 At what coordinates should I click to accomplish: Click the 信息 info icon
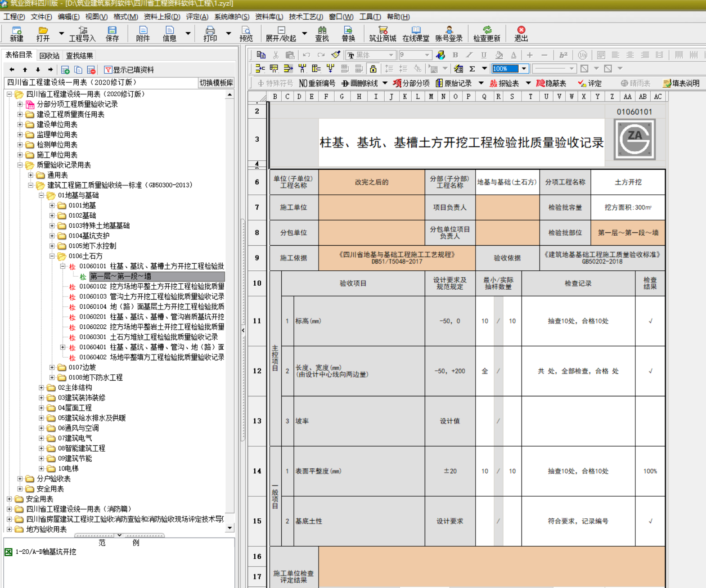(170, 34)
